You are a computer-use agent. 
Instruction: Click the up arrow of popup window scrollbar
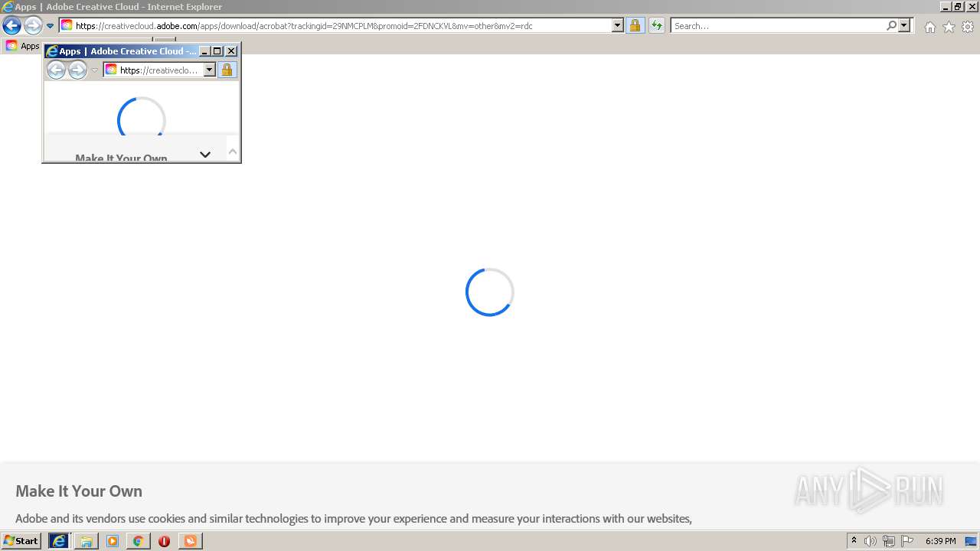coord(233,152)
